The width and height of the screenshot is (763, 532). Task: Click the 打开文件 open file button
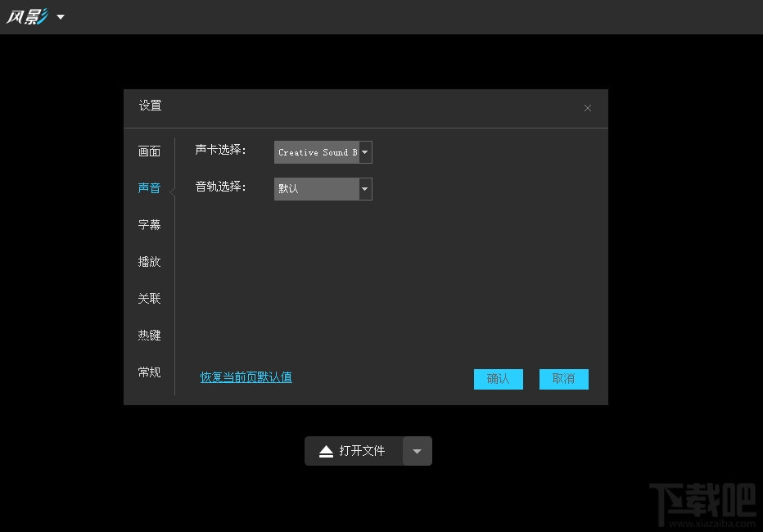[360, 450]
